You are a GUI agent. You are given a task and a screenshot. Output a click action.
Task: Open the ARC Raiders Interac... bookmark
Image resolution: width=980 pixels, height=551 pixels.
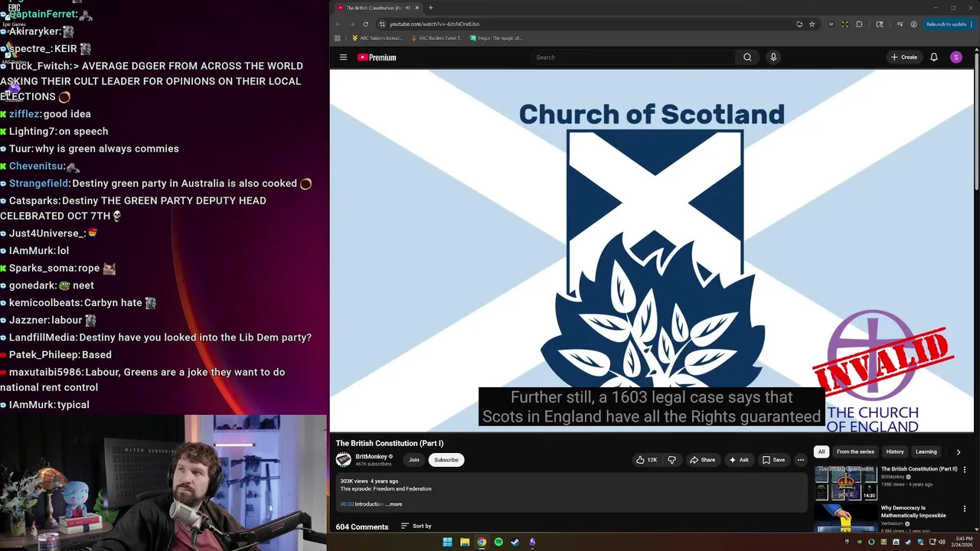(376, 38)
